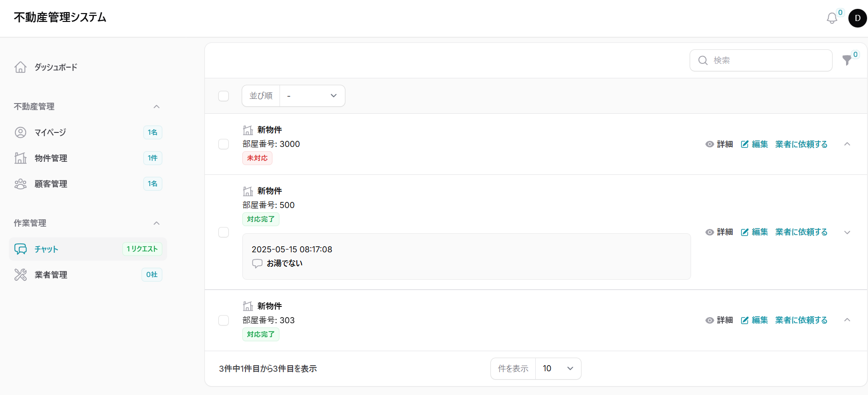Click the filter funnel icon
868x395 pixels.
click(x=847, y=60)
